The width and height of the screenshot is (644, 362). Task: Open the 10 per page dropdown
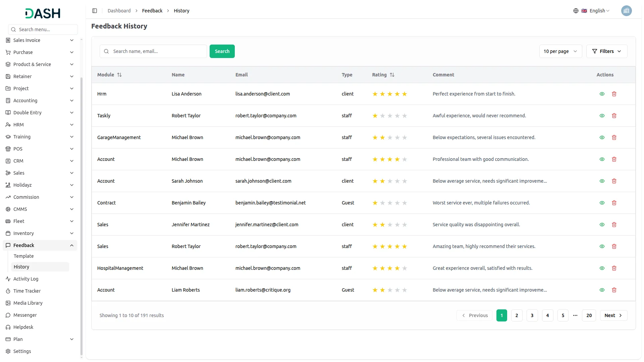[560, 51]
